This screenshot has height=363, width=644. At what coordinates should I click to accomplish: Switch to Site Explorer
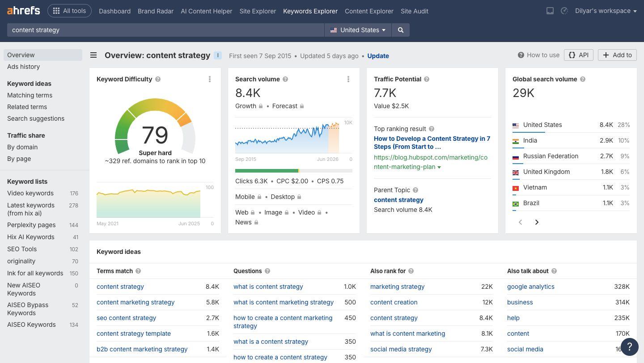pos(258,11)
